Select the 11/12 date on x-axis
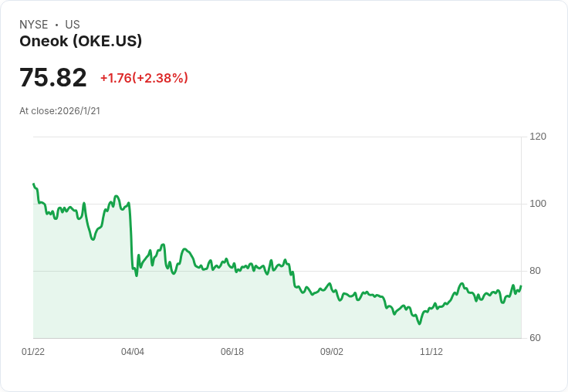Image resolution: width=568 pixels, height=392 pixels. (431, 352)
